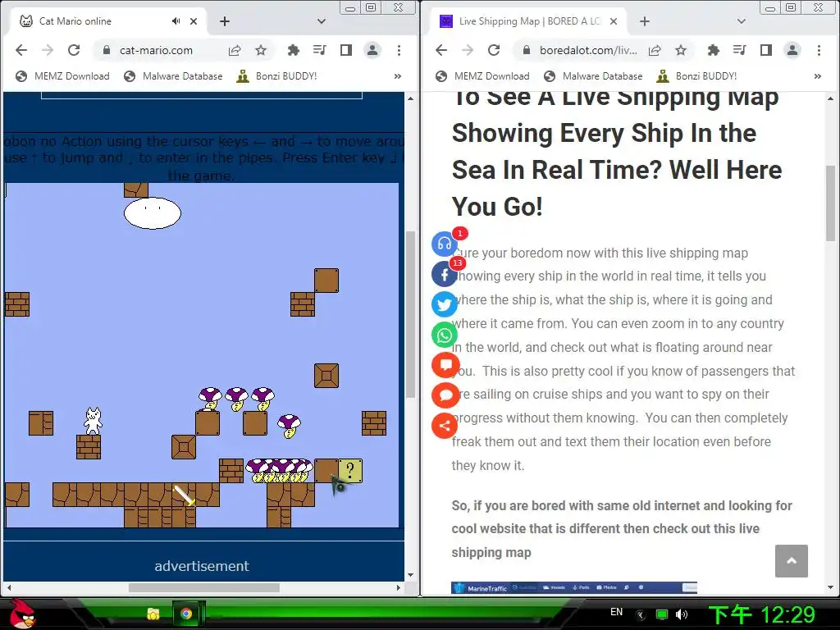
Task: Open the EN language indicator
Action: (x=617, y=612)
